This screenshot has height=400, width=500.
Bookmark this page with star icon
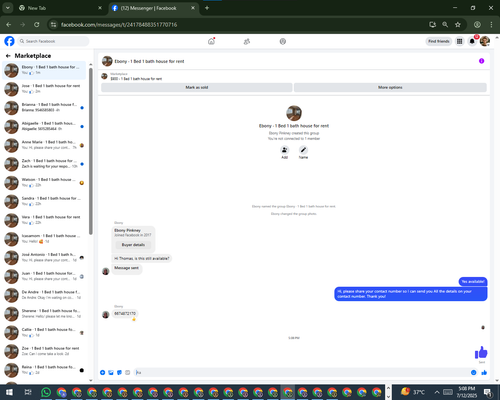[458, 25]
